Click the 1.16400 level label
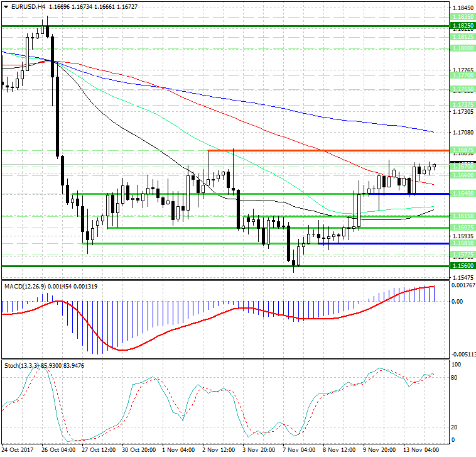The width and height of the screenshot is (476, 457). 462,194
